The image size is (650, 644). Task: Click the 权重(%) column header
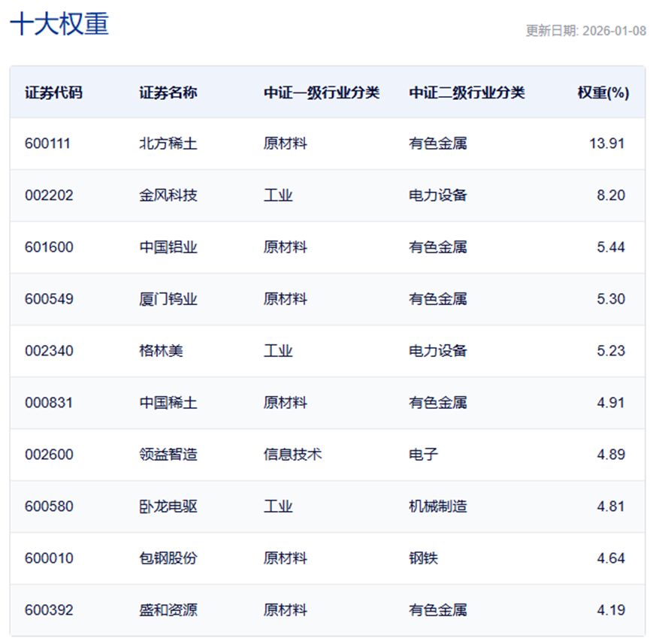(603, 92)
